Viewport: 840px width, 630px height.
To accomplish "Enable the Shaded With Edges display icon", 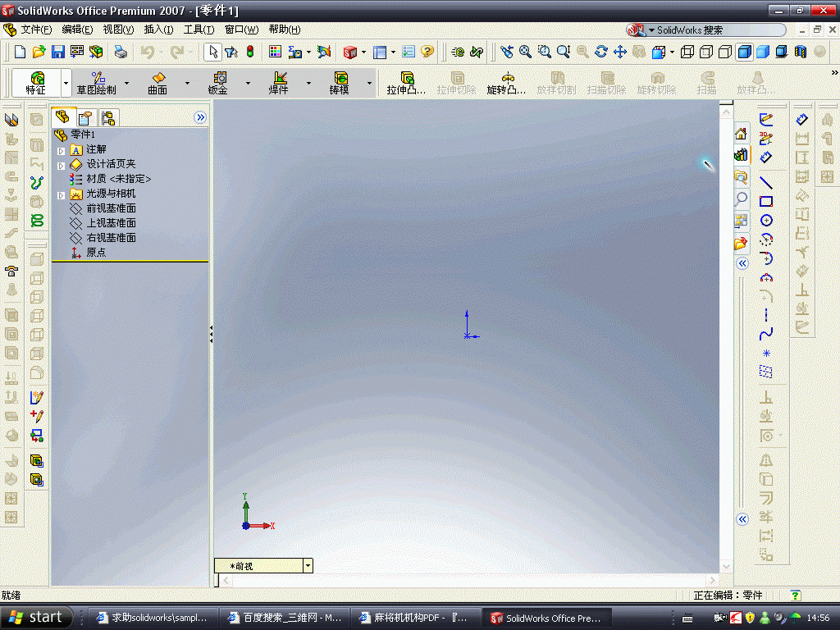I will click(744, 52).
